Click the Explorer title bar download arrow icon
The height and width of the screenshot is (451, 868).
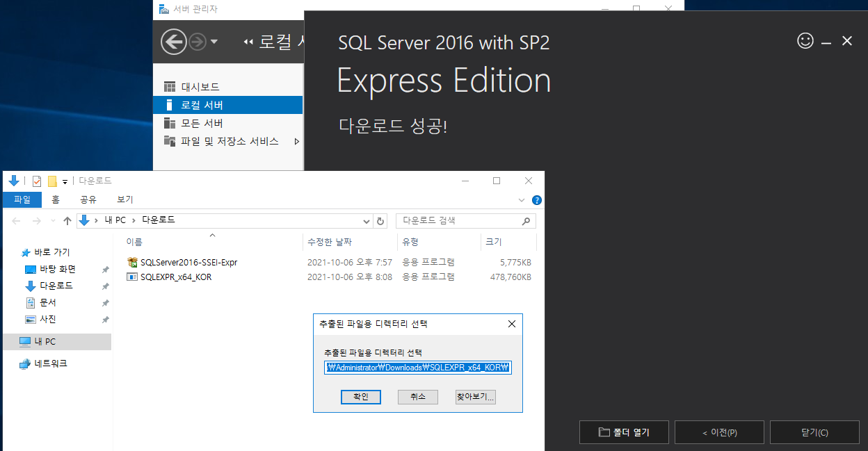(13, 181)
